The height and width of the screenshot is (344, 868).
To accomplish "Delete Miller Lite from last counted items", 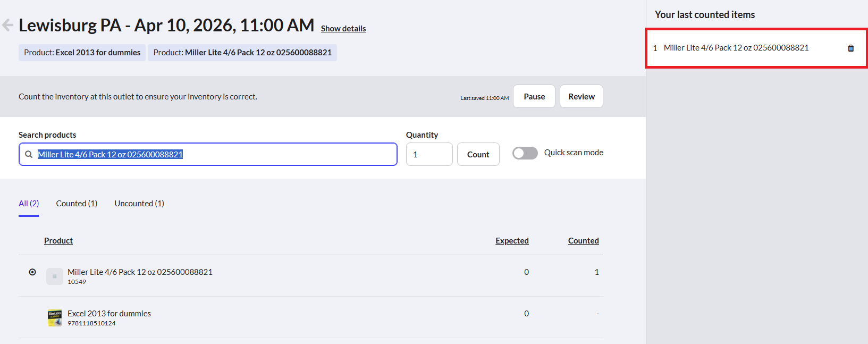I will coord(850,48).
